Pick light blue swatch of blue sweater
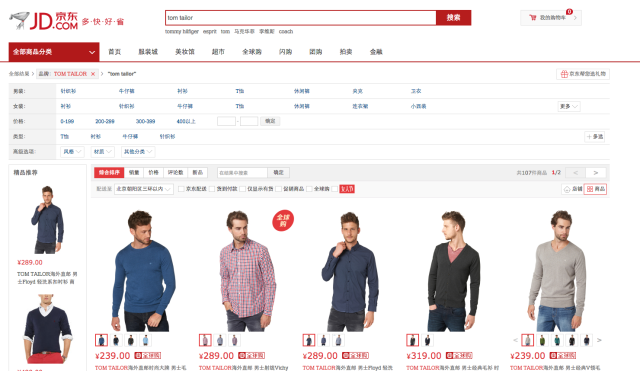640x371 pixels. 145,340
